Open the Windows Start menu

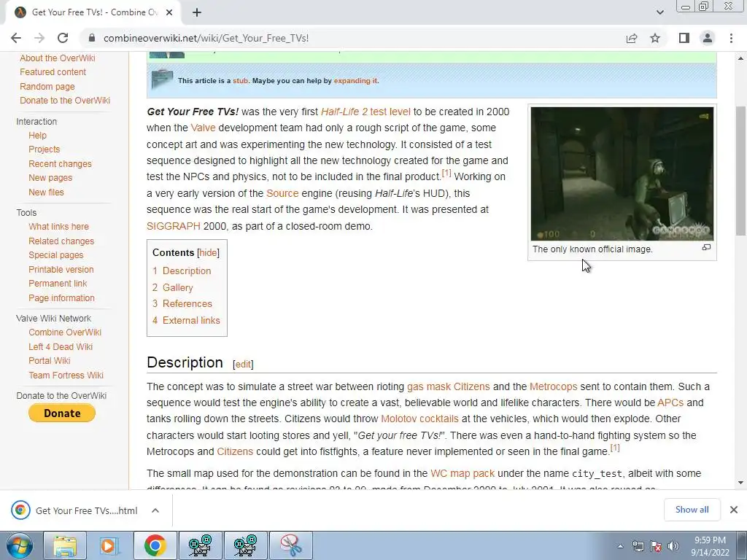(20, 545)
